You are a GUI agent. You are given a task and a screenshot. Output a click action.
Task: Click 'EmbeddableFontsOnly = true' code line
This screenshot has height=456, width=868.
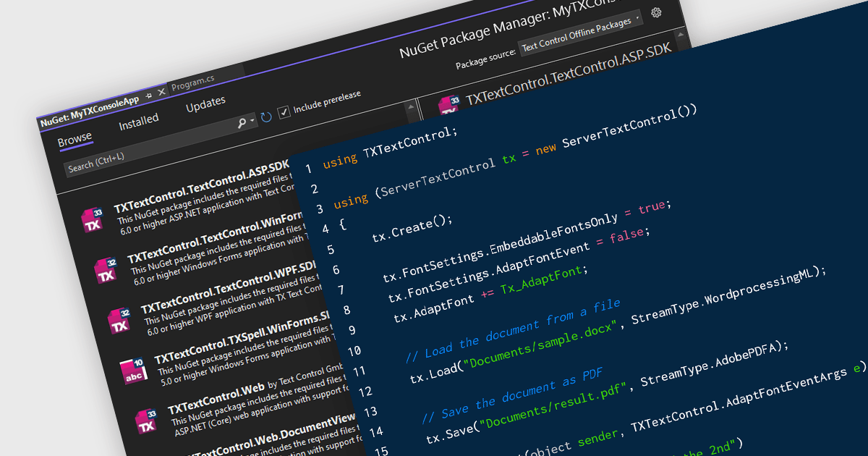(527, 240)
